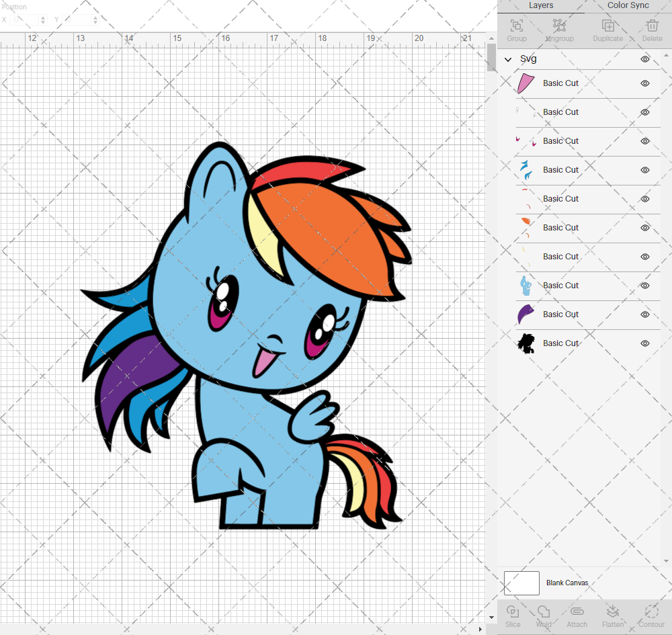672x635 pixels.
Task: Select the orange hair layer thumbnail
Action: (526, 228)
